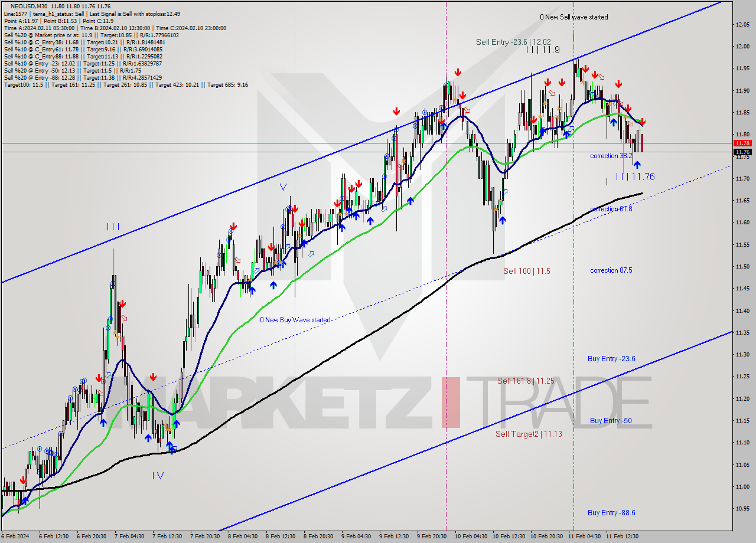Click the 'Sell %10 @ Entry -23: 12.02' line

click(83, 63)
